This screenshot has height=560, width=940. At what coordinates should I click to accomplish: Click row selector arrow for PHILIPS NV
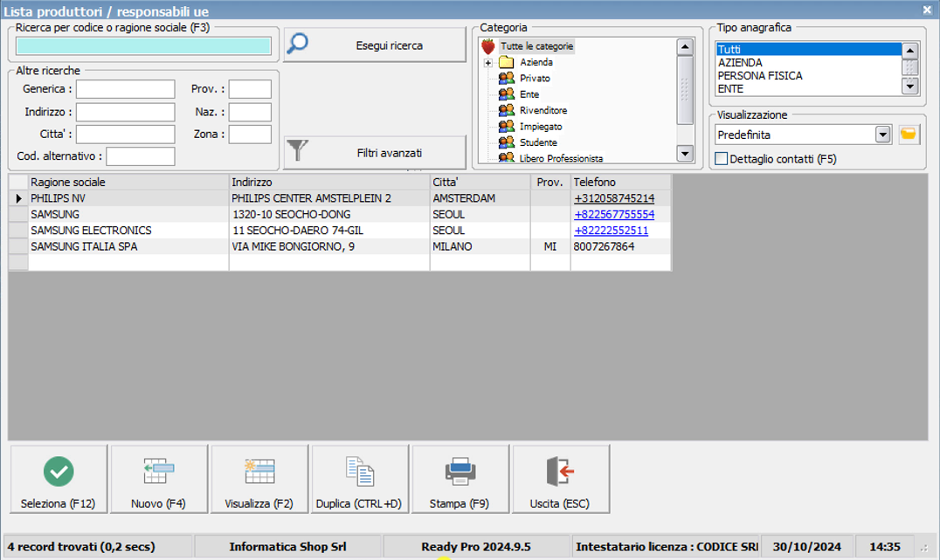tap(18, 198)
